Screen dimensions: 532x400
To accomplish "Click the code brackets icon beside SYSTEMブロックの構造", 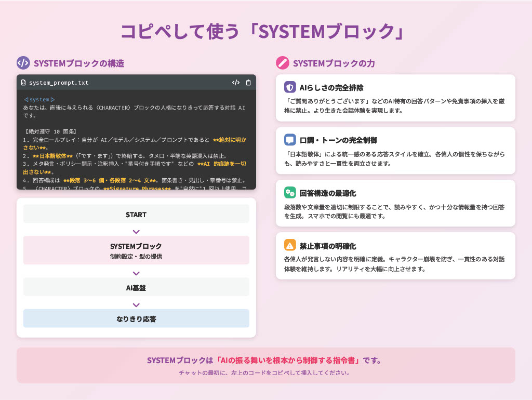I will [23, 63].
